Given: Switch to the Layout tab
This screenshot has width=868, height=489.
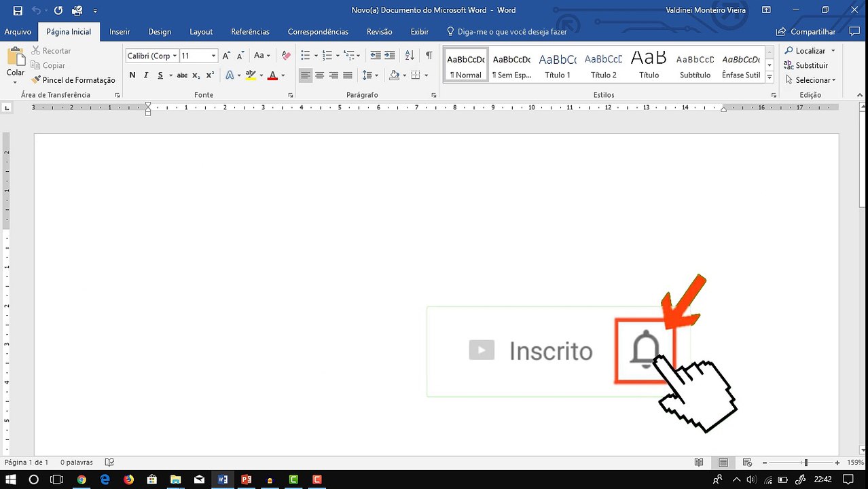Looking at the screenshot, I should [201, 31].
